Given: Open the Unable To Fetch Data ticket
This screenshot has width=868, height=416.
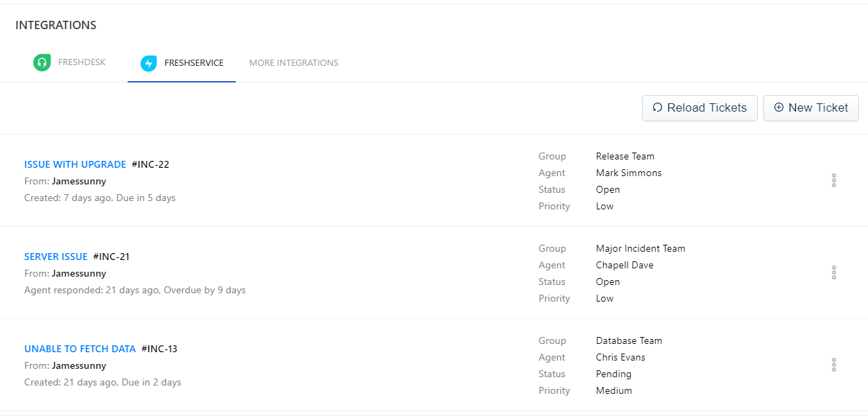Looking at the screenshot, I should [x=80, y=349].
